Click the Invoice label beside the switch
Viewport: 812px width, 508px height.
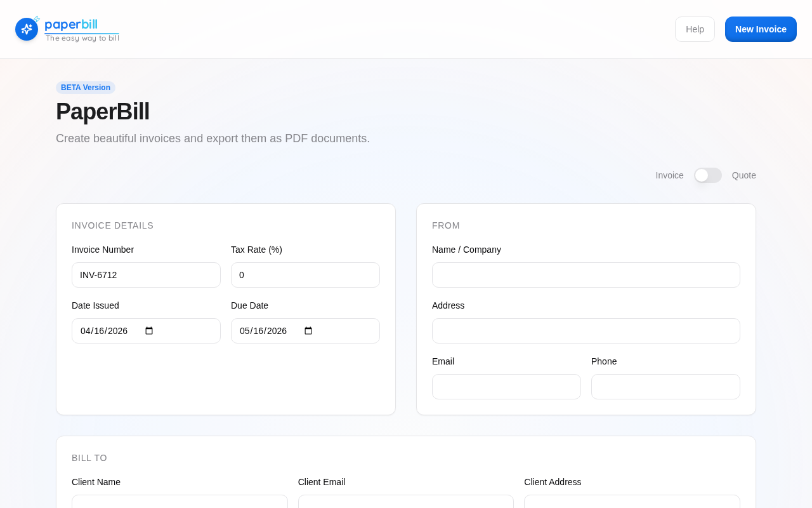tap(669, 175)
